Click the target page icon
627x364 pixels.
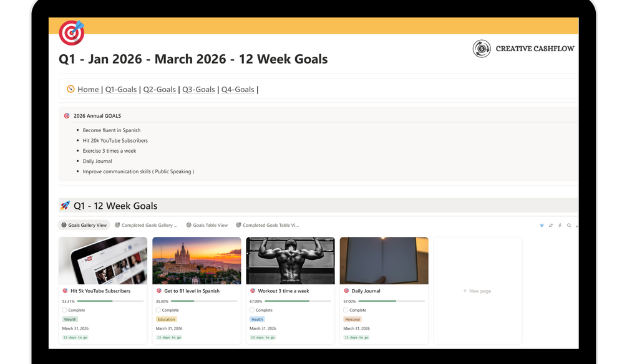tap(72, 32)
